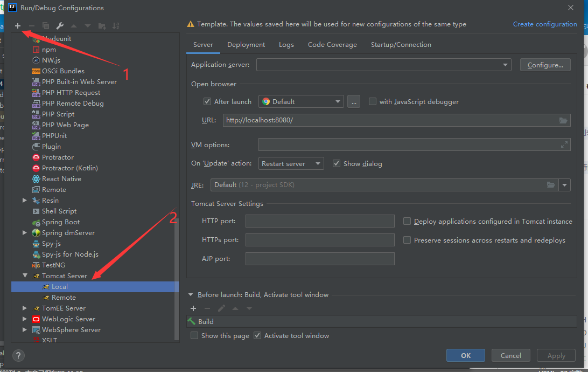Select Plugin configuration type
The height and width of the screenshot is (372, 588).
[51, 147]
